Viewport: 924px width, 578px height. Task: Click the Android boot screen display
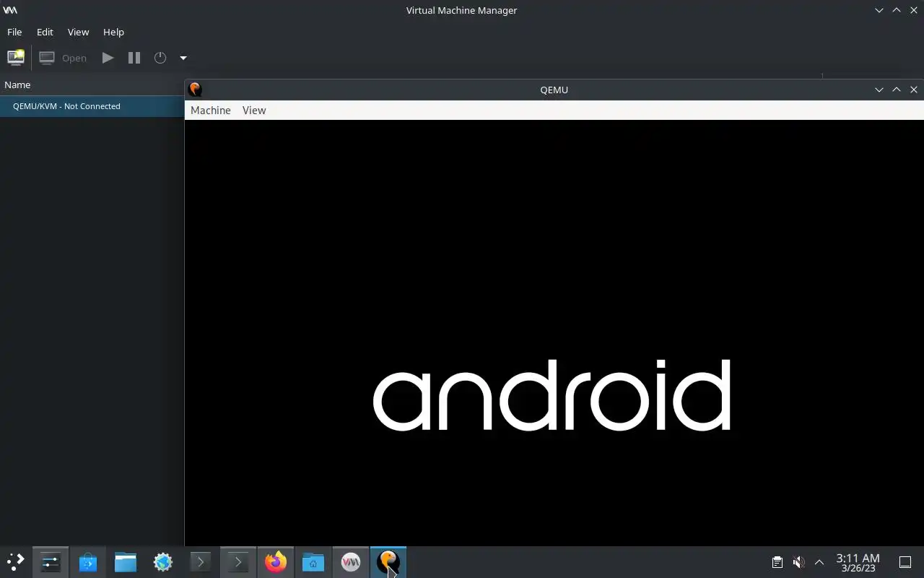click(554, 333)
